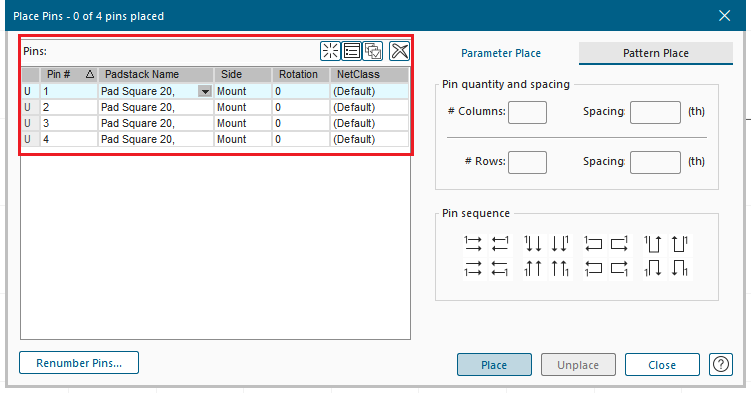The width and height of the screenshot is (751, 393).
Task: Click the Side column header
Action: point(243,74)
